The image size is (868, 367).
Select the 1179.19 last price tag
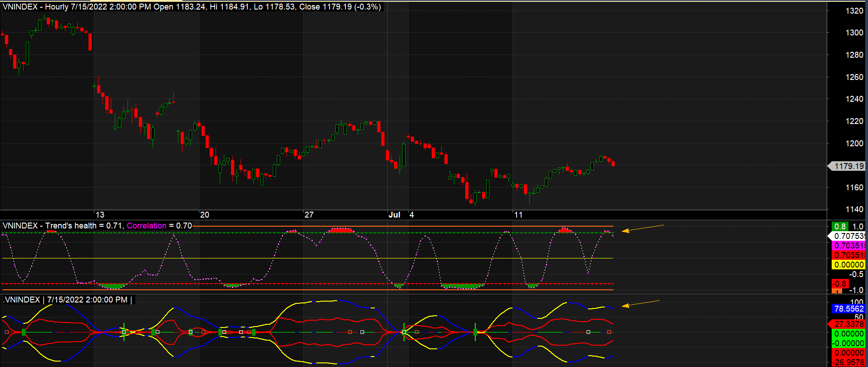(x=847, y=166)
